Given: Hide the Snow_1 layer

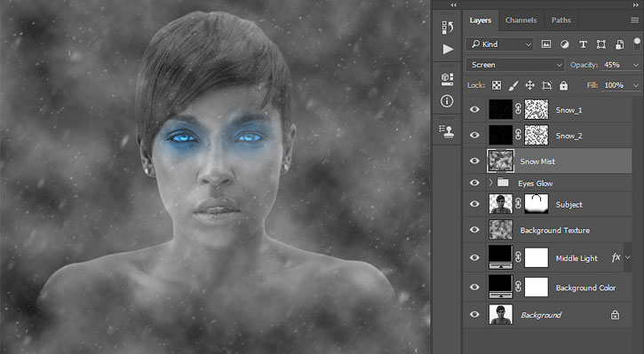Looking at the screenshot, I should pos(474,109).
